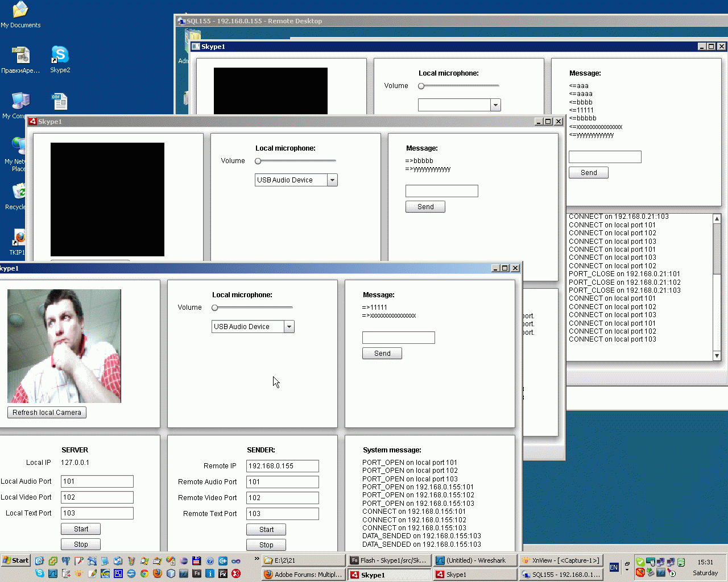Open the EN language indicator on the taskbar
Image resolution: width=728 pixels, height=582 pixels.
pos(614,567)
